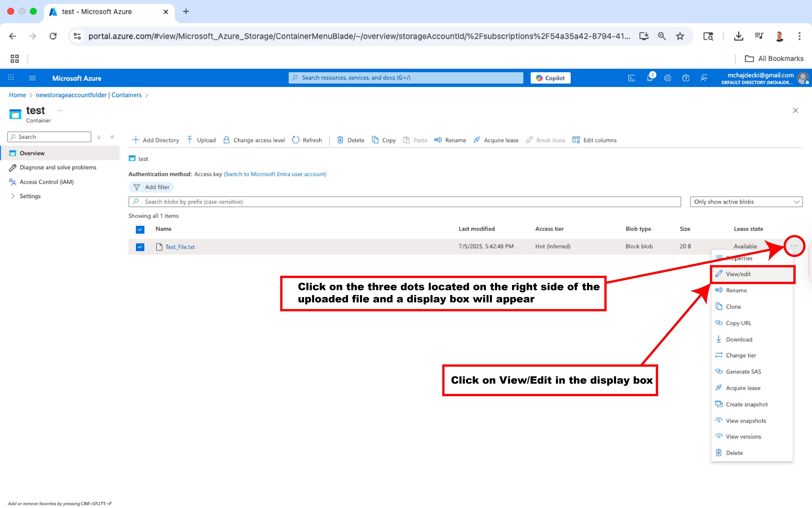Refresh the blob list

click(x=307, y=140)
